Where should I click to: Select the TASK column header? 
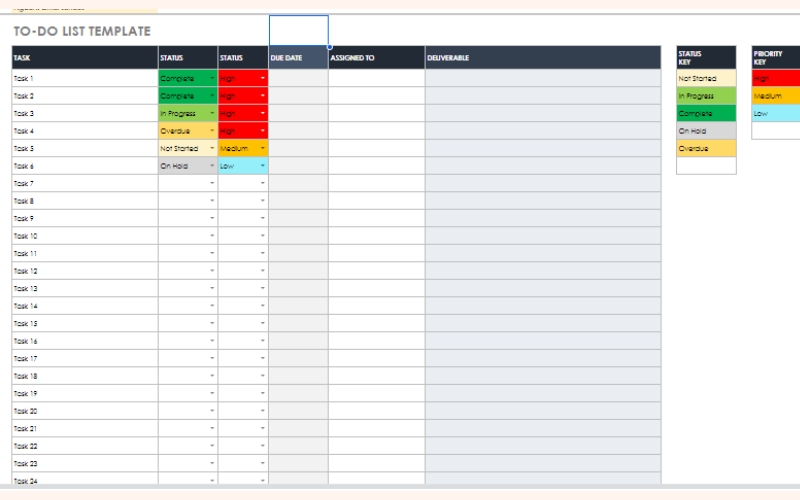pyautogui.click(x=85, y=58)
